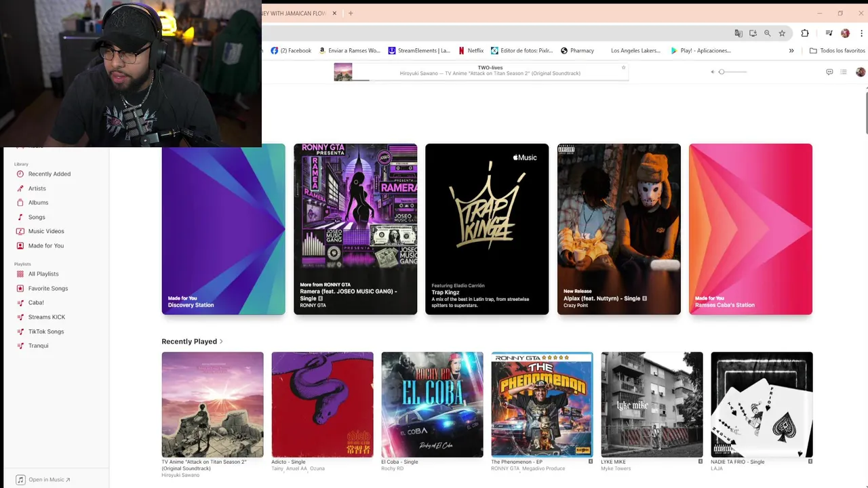This screenshot has height=488, width=868.
Task: Open the Play! - Aplicaciones bookmark
Action: 701,51
